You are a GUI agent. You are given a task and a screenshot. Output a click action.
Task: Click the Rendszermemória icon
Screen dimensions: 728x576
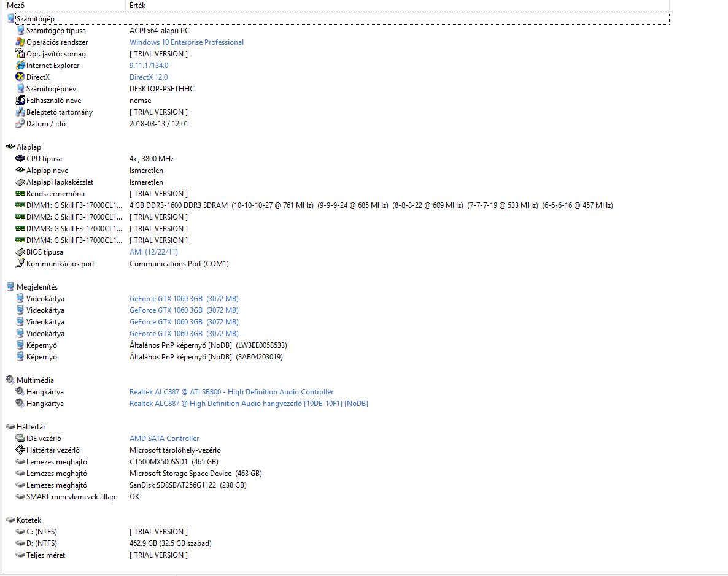(20, 193)
